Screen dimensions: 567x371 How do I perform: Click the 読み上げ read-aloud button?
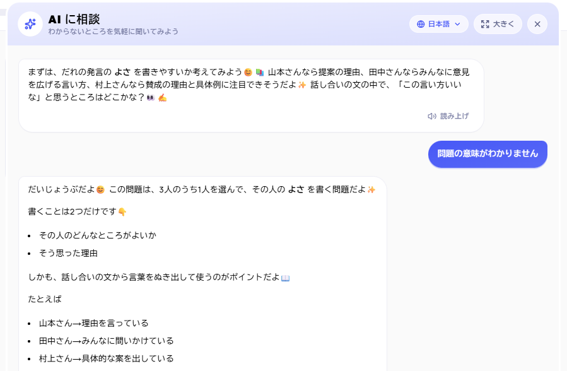[x=448, y=116]
